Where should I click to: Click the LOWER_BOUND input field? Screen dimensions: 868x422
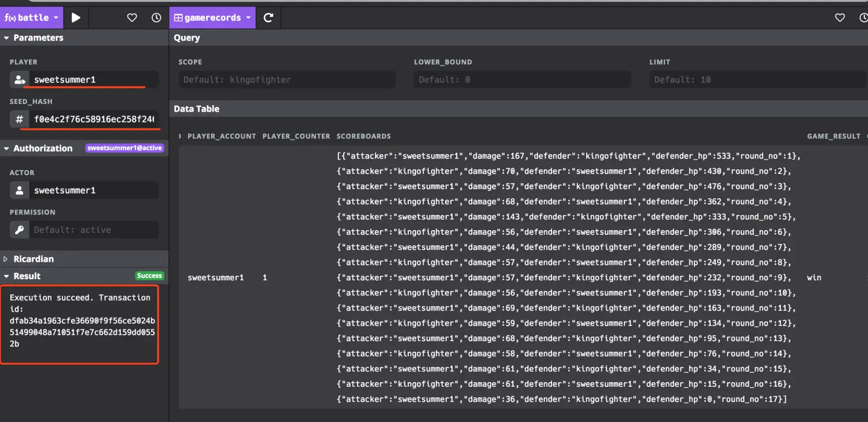(x=523, y=80)
